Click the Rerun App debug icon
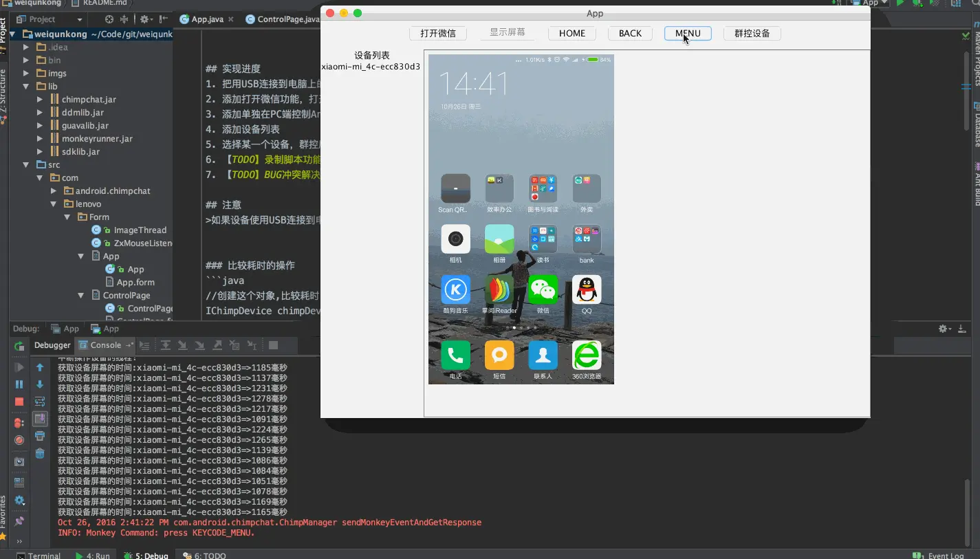 19,346
